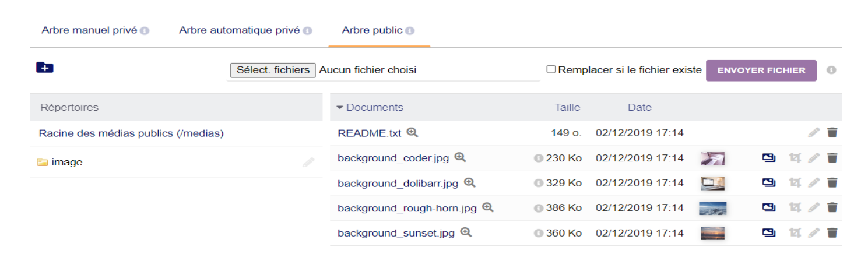Delete the background_sunset.jpg file

[832, 232]
